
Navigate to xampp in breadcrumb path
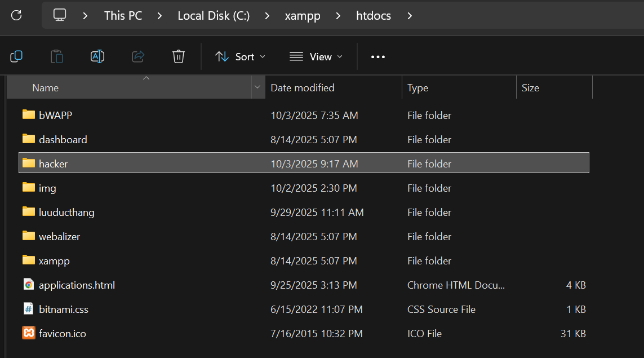tap(303, 16)
